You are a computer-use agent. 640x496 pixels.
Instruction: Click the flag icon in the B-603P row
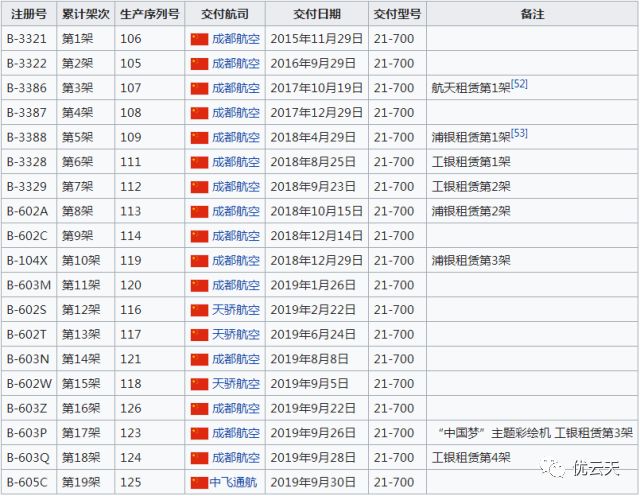(x=200, y=433)
